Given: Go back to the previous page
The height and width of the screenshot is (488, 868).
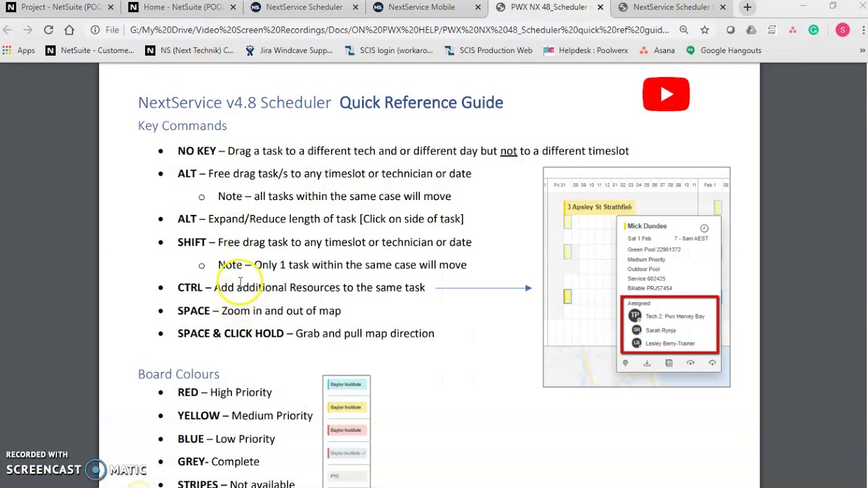Looking at the screenshot, I should coord(7,30).
